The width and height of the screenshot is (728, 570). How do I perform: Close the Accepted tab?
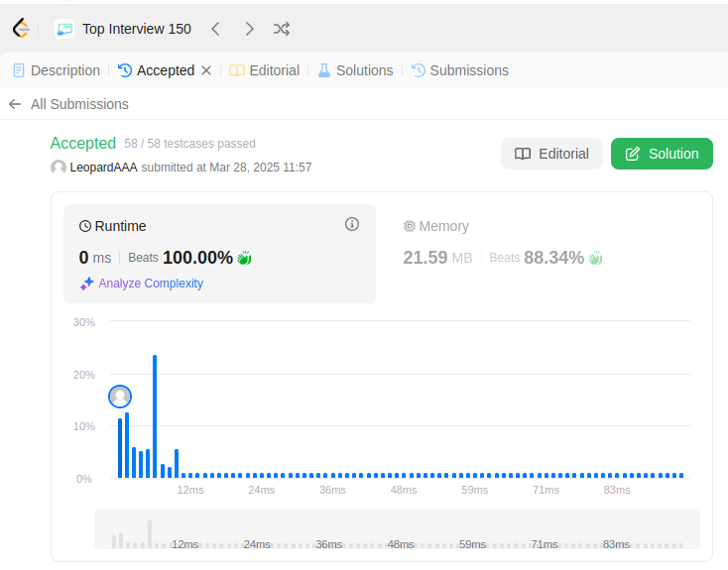(206, 70)
